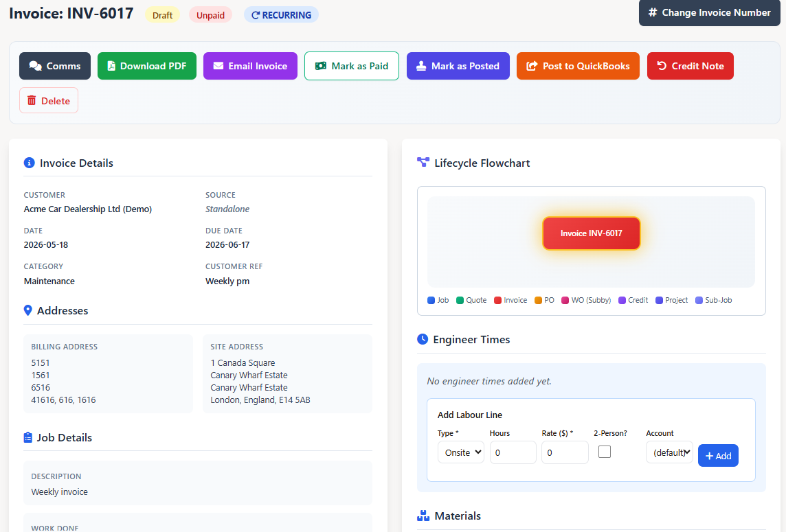Viewport: 786px width, 532px height.
Task: Click customer name Acme Car Dealership Ltd
Action: pos(88,209)
